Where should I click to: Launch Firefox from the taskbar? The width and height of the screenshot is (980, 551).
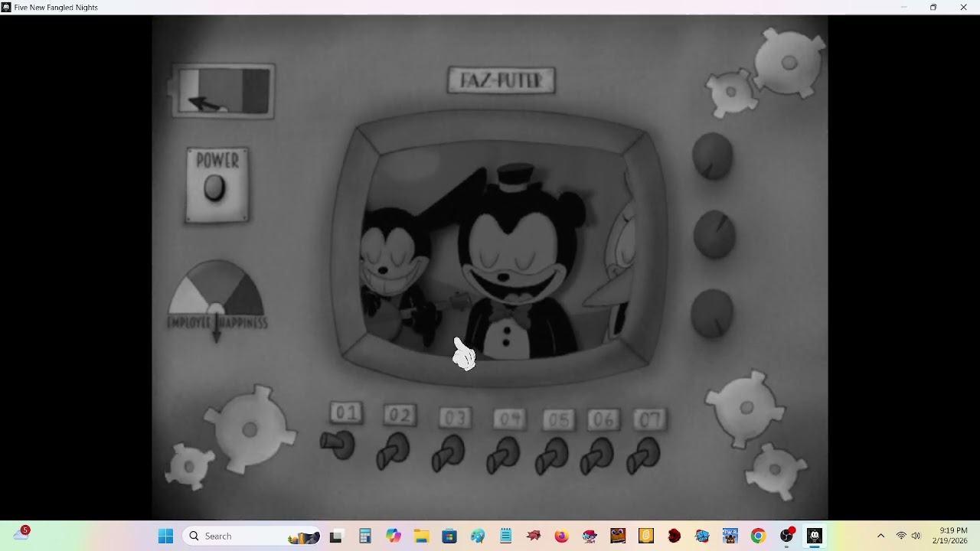(562, 536)
